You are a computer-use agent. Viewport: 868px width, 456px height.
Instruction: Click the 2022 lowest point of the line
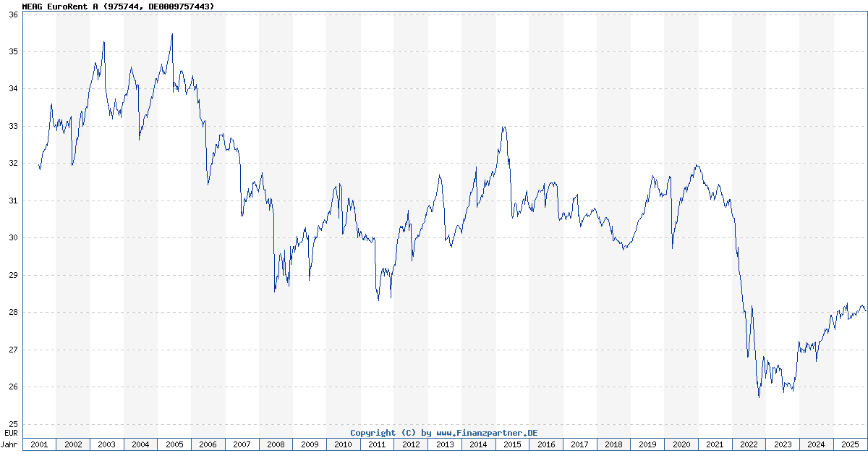tap(759, 397)
